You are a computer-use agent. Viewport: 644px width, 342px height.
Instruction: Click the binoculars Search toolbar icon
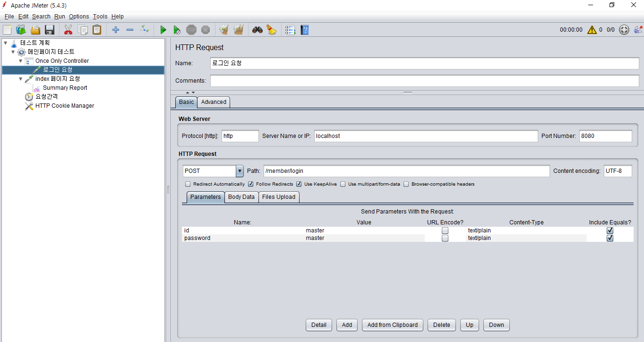tap(257, 30)
